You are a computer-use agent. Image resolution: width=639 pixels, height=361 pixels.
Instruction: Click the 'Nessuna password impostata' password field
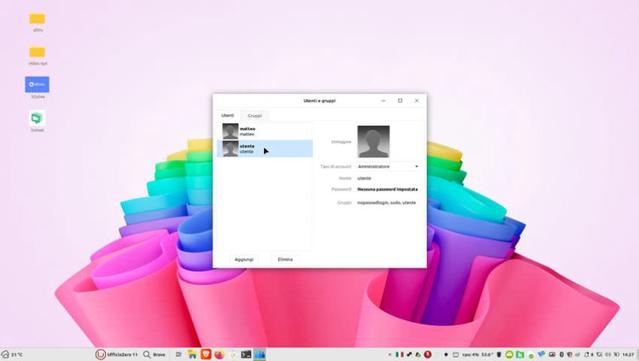tap(387, 189)
